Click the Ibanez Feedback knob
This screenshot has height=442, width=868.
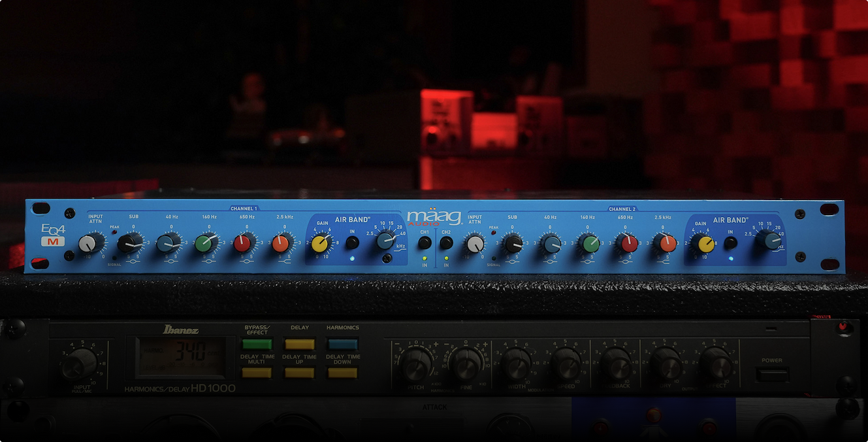616,364
